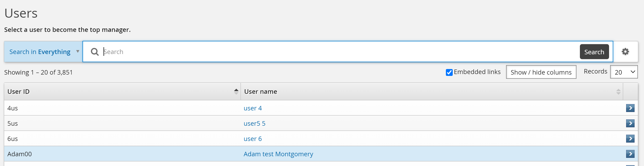Select user 6 with its arrow icon
Image resolution: width=644 pixels, height=166 pixels.
630,139
